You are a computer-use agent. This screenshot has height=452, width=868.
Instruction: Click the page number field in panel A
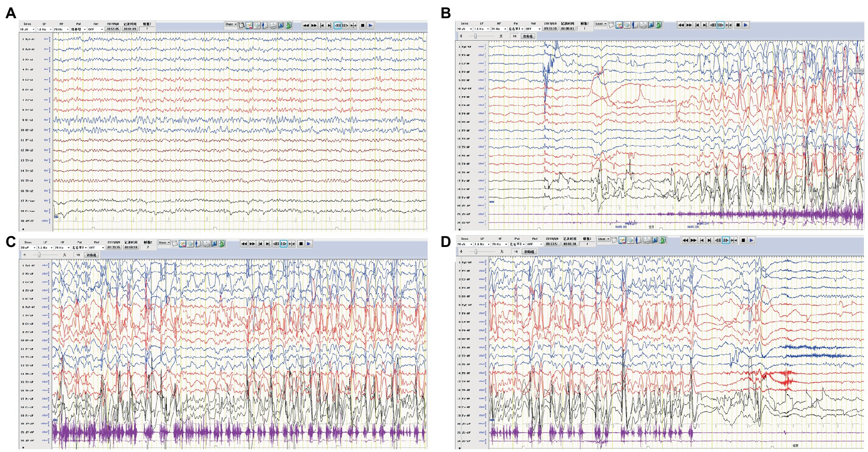pos(147,29)
